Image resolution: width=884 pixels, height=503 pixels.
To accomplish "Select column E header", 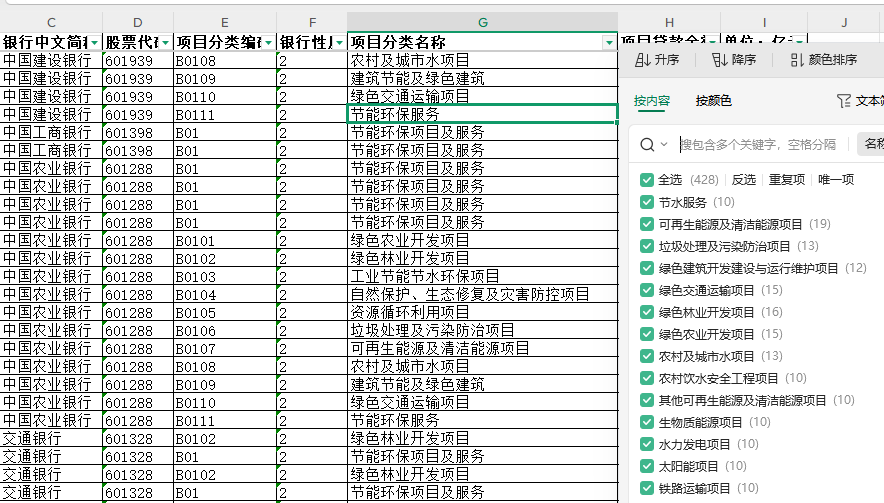I will coord(225,23).
